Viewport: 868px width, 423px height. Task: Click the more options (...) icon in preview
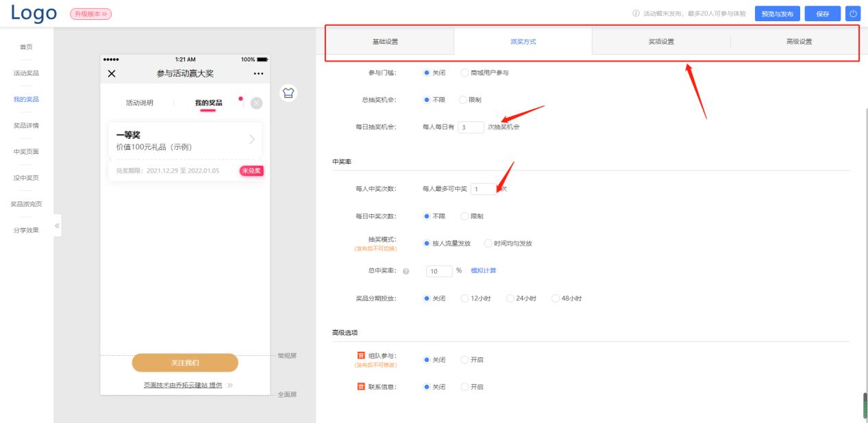[x=257, y=73]
